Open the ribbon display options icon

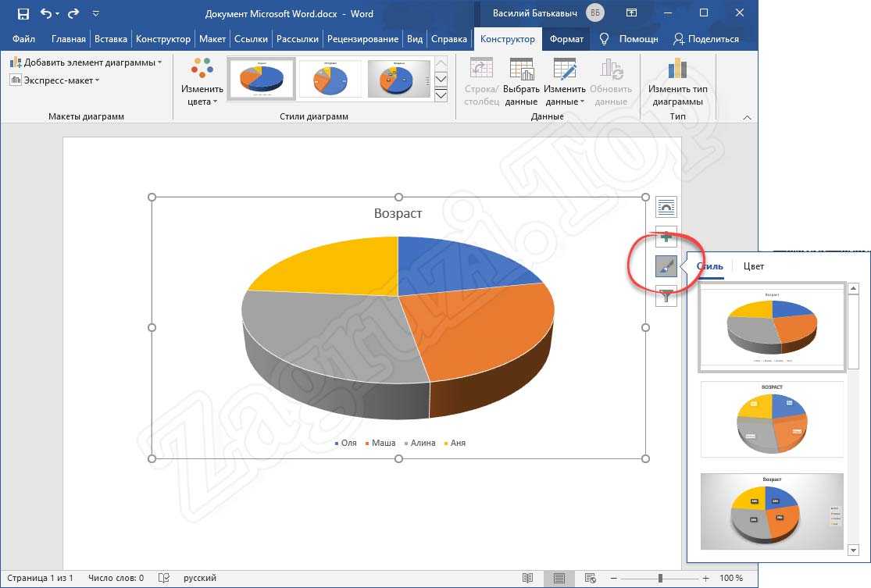(632, 12)
